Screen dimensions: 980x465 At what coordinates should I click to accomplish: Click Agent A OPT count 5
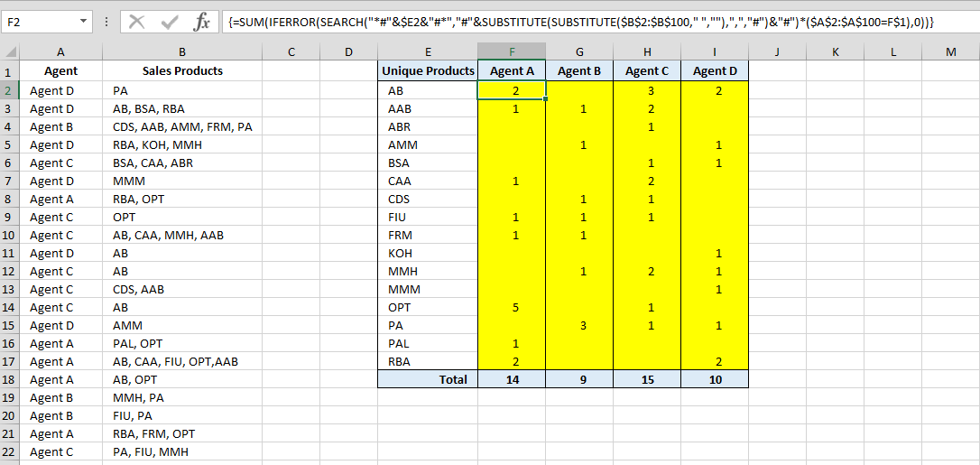[x=512, y=308]
